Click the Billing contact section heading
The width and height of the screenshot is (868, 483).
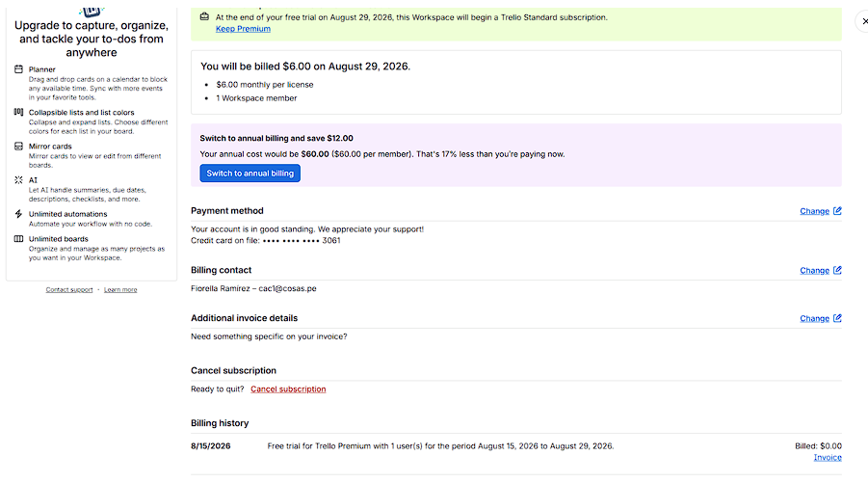(221, 270)
